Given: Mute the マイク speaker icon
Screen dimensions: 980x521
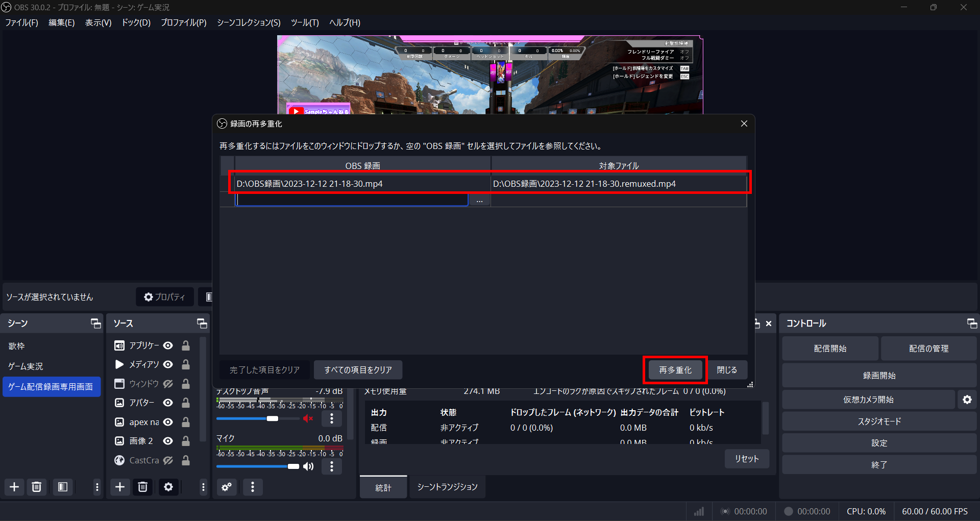Looking at the screenshot, I should pos(308,466).
